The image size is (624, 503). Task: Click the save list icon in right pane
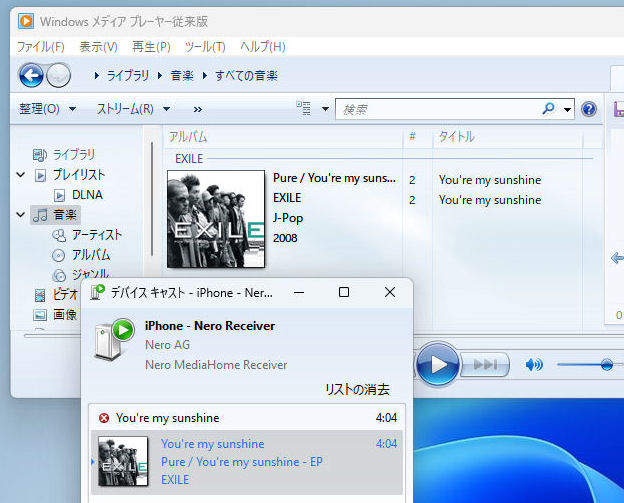click(x=619, y=109)
